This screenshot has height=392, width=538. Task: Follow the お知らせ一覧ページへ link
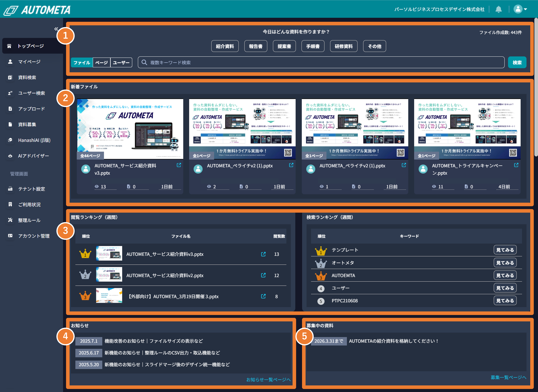tap(268, 380)
